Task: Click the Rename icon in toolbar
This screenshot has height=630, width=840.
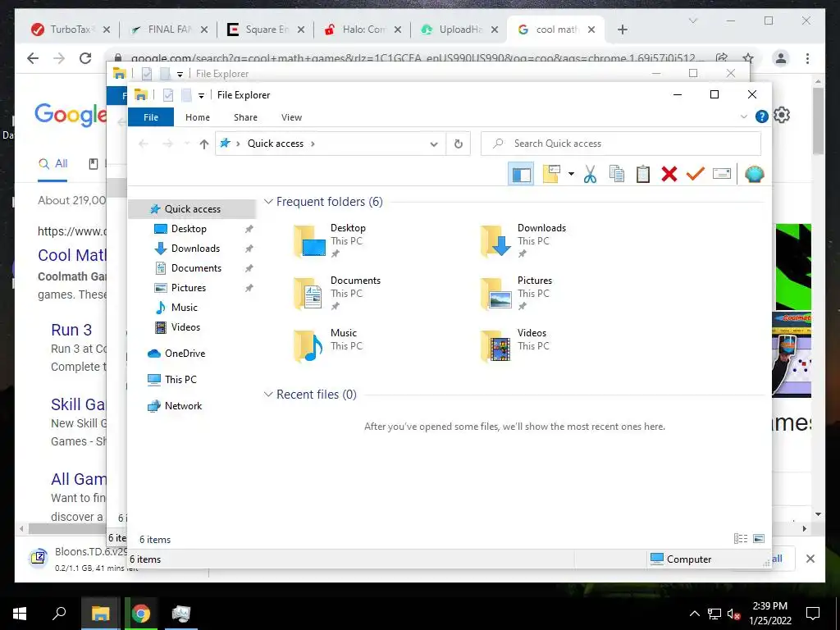Action: coord(722,174)
